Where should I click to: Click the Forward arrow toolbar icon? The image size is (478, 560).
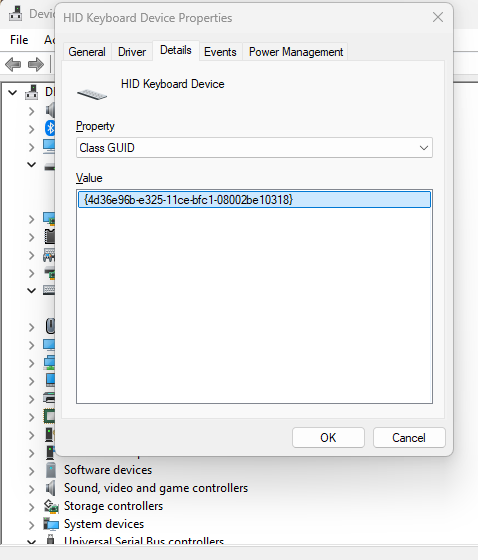point(36,65)
